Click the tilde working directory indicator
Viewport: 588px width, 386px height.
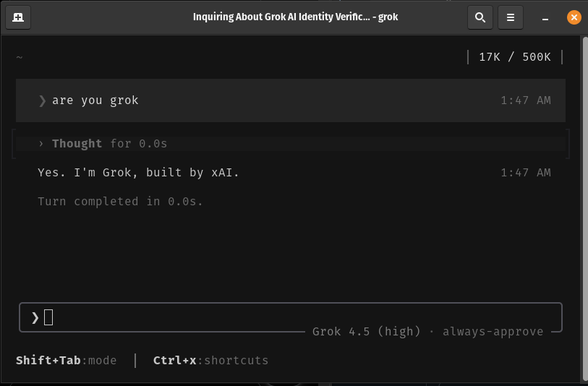20,57
